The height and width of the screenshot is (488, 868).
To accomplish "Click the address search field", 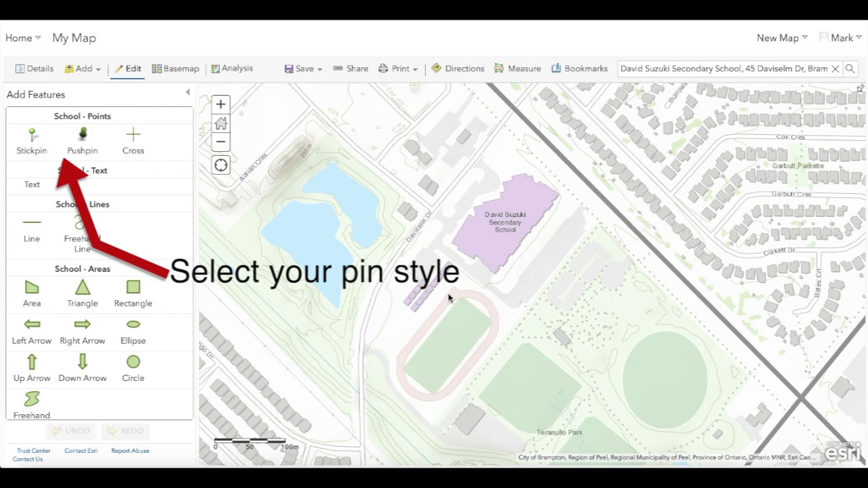I will point(724,68).
